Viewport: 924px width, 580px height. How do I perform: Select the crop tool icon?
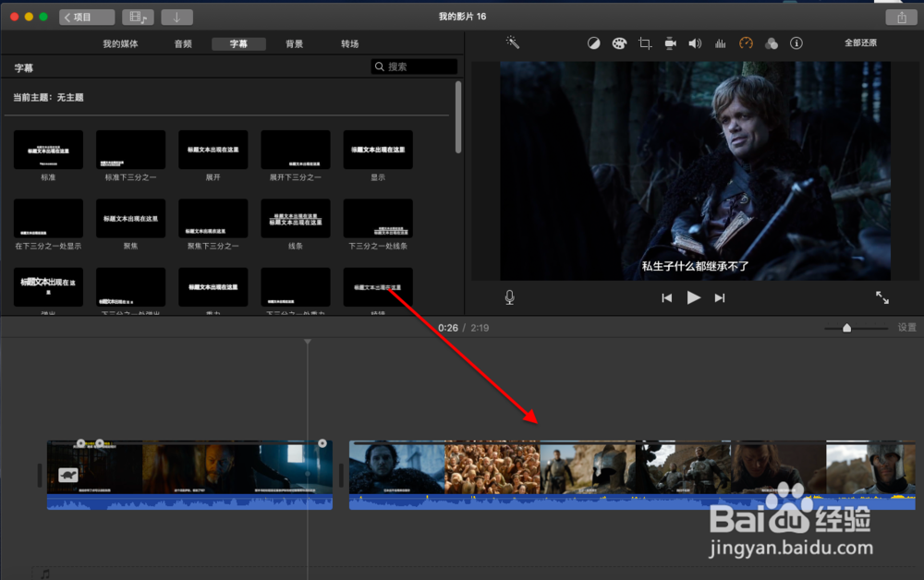pyautogui.click(x=645, y=43)
